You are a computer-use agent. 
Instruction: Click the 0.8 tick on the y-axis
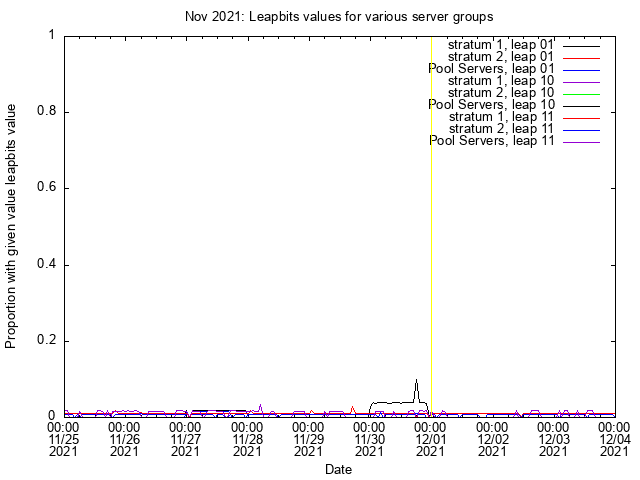(x=46, y=112)
